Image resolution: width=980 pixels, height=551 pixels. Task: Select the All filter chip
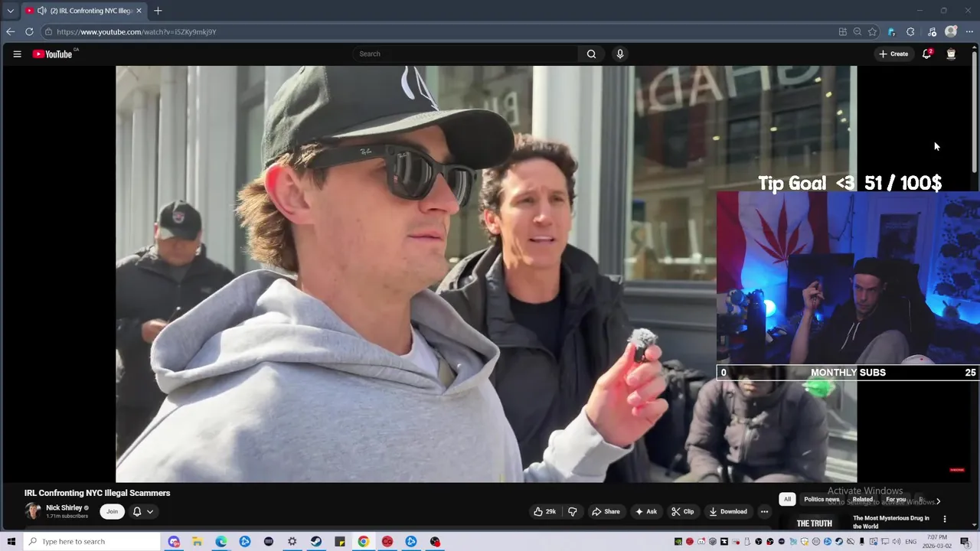click(787, 499)
